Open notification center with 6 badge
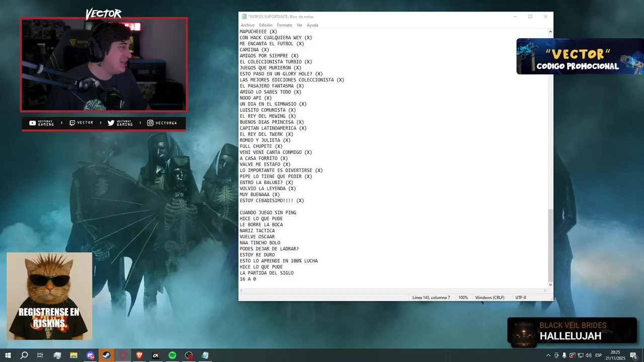644x362 pixels. pos(633,355)
